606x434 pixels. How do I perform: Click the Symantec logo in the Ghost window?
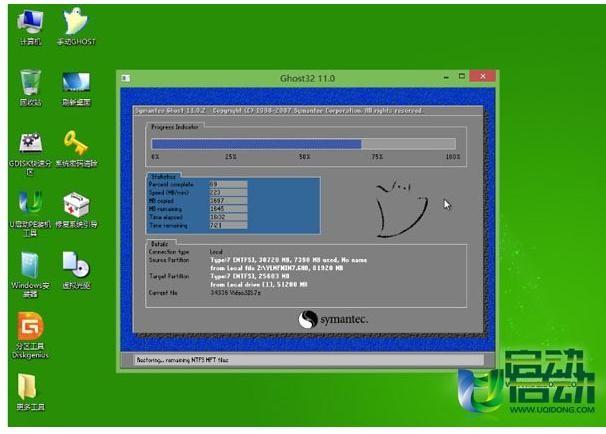(333, 320)
